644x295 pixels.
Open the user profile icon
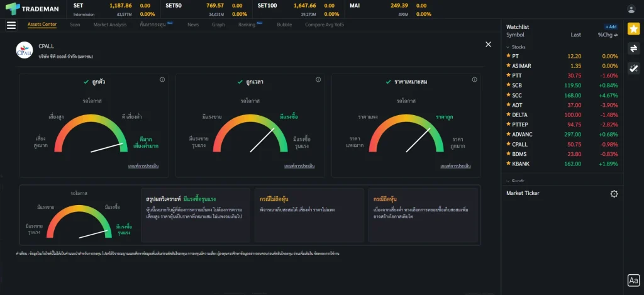tap(631, 9)
